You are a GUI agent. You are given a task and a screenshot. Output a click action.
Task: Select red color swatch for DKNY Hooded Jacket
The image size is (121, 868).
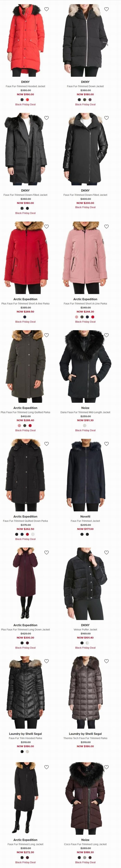pos(27,99)
